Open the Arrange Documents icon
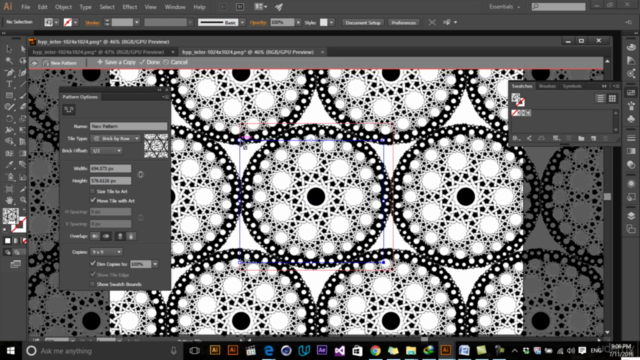The width and height of the screenshot is (640, 360). point(260,7)
